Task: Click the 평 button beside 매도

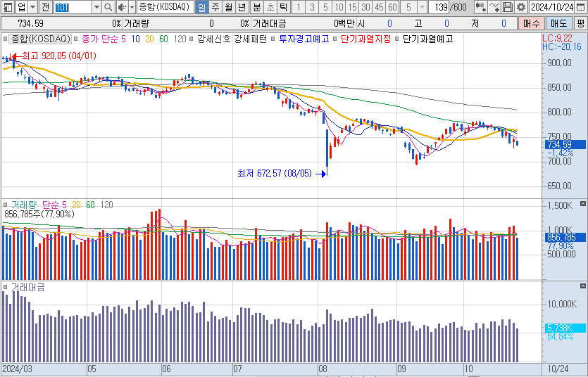Action: (580, 24)
